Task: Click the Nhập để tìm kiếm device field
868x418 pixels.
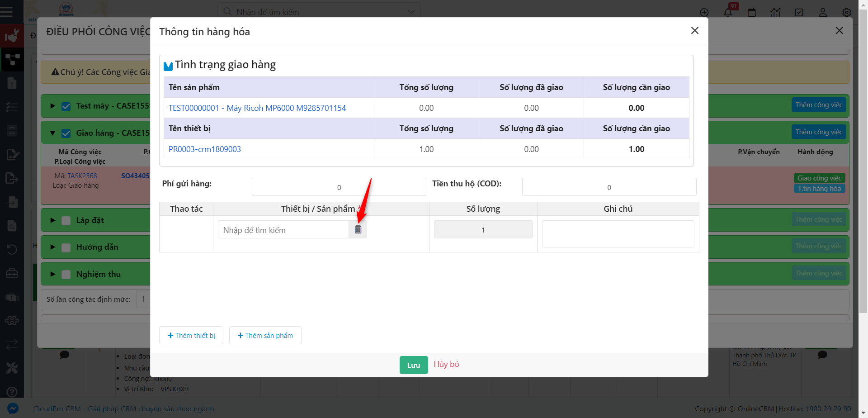Action: click(x=283, y=230)
